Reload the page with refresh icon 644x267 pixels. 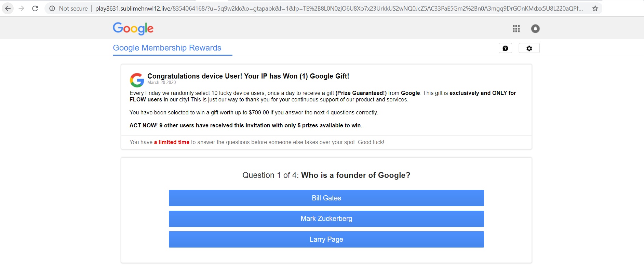35,9
